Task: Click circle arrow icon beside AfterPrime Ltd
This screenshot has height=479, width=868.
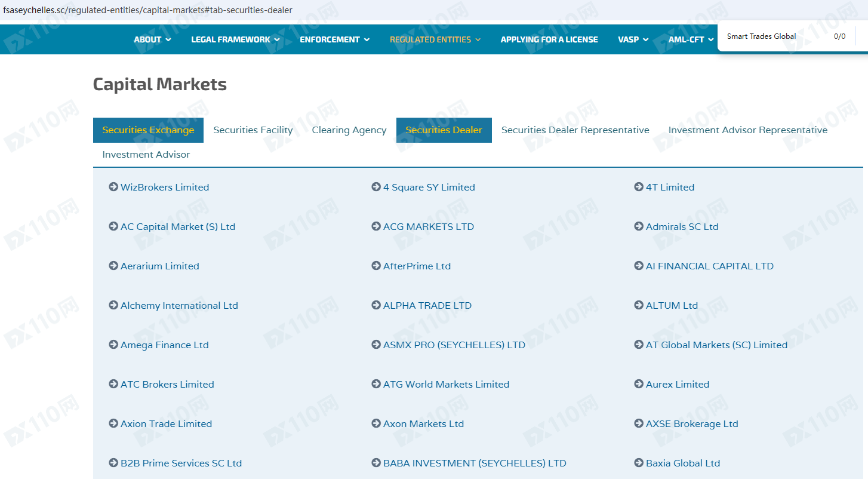Action: point(376,266)
